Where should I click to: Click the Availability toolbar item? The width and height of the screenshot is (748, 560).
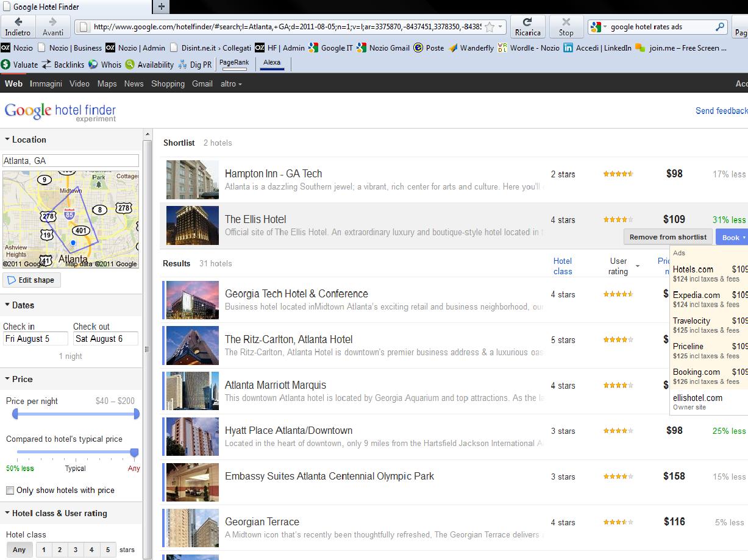coord(149,64)
